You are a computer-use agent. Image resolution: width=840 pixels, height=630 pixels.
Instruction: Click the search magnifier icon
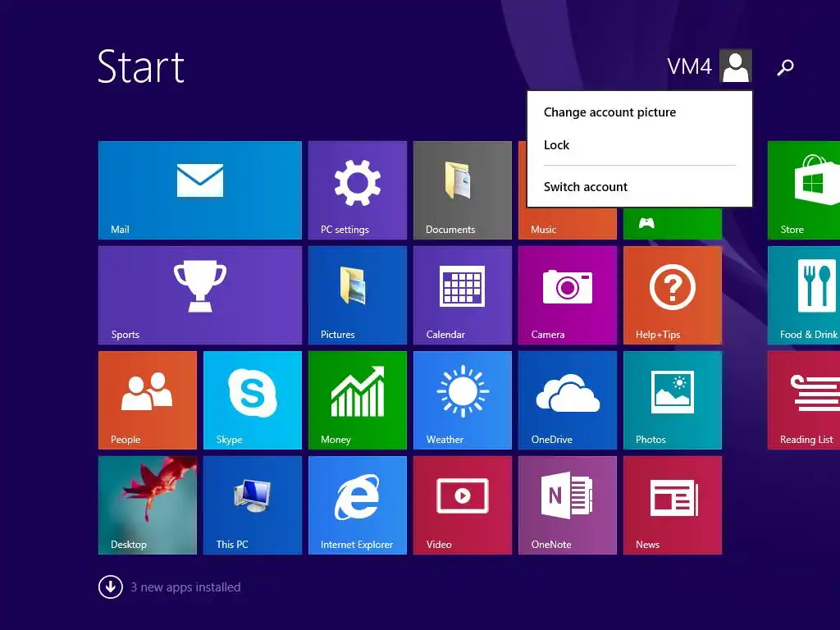[785, 67]
